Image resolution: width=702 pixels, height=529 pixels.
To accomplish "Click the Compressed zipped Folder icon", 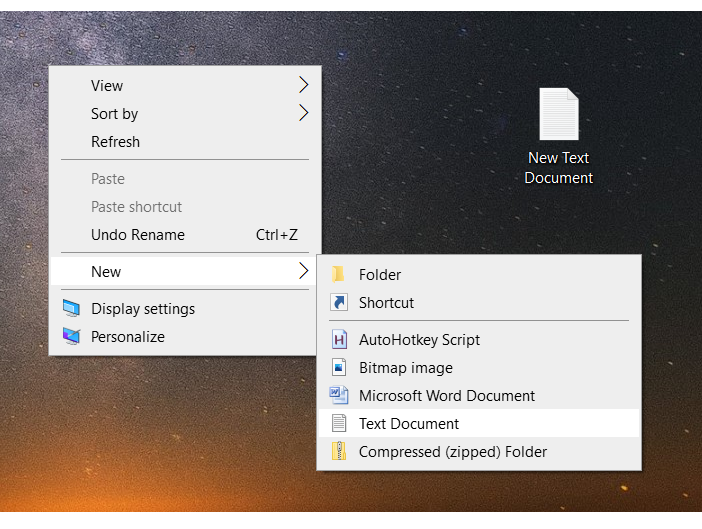I will coord(339,451).
